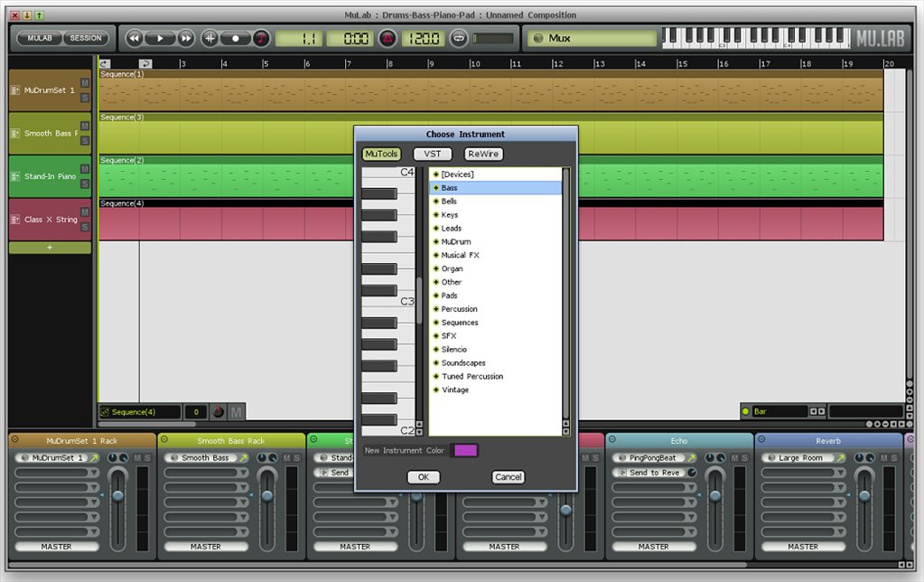Cancel the Choose Instrument dialog
924x582 pixels.
[x=508, y=477]
